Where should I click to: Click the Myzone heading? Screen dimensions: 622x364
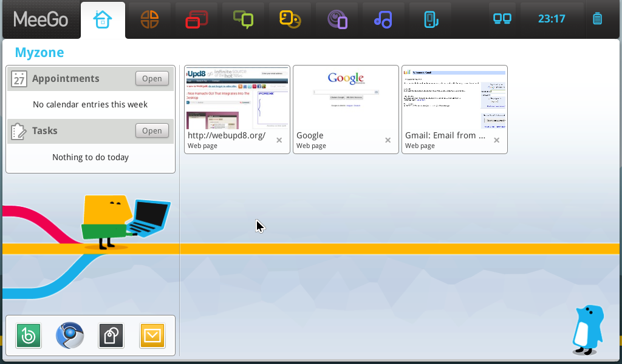[39, 53]
